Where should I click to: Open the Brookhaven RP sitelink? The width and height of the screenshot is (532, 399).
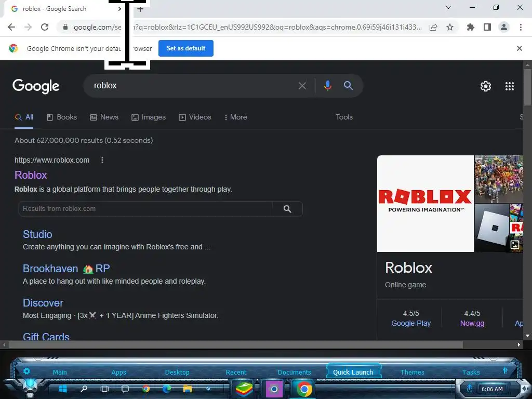pyautogui.click(x=66, y=269)
